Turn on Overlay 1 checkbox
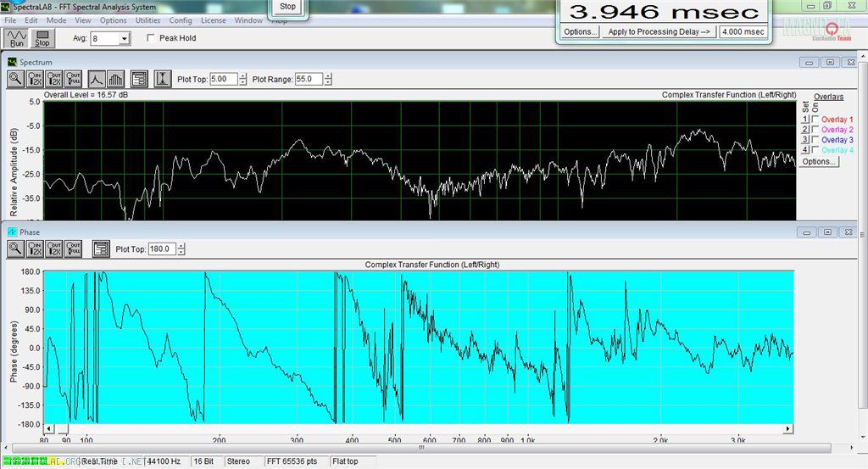The width and height of the screenshot is (868, 469). (815, 120)
